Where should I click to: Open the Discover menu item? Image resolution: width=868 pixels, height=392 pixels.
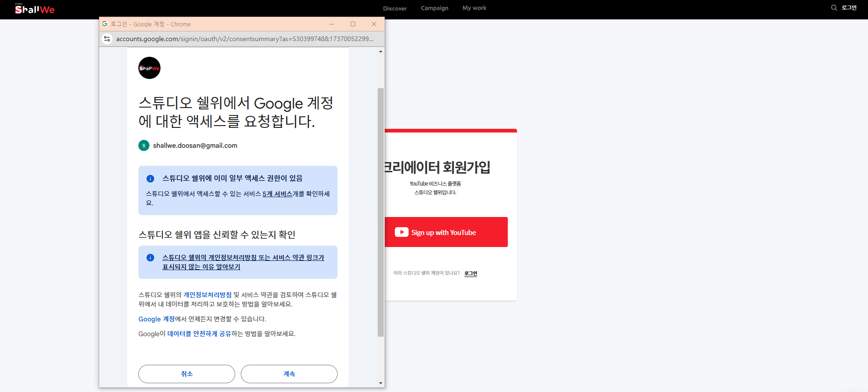click(395, 8)
